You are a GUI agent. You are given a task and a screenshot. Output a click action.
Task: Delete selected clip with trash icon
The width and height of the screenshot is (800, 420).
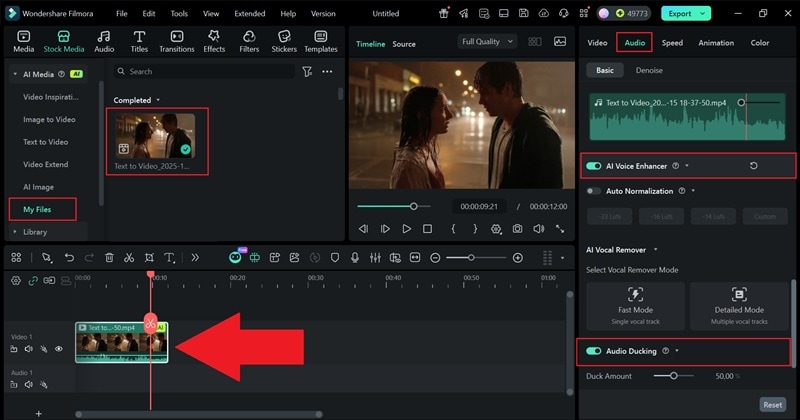(109, 258)
